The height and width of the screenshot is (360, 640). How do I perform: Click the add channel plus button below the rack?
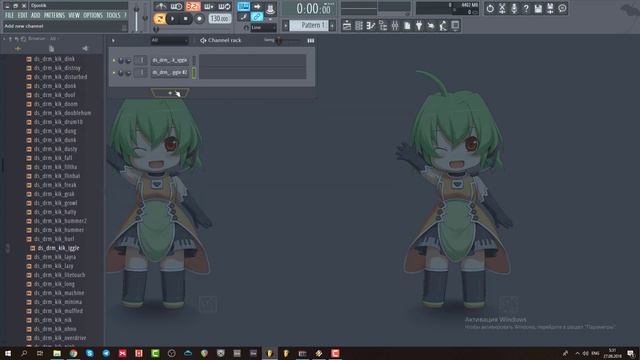[170, 93]
